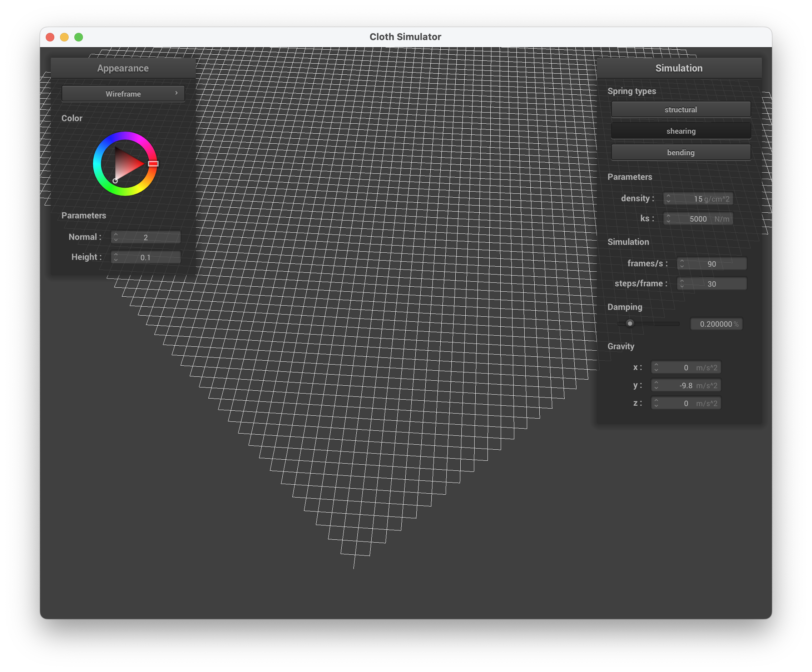Image resolution: width=812 pixels, height=672 pixels.
Task: Click the Normal parameter stepper arrows
Action: 115,237
